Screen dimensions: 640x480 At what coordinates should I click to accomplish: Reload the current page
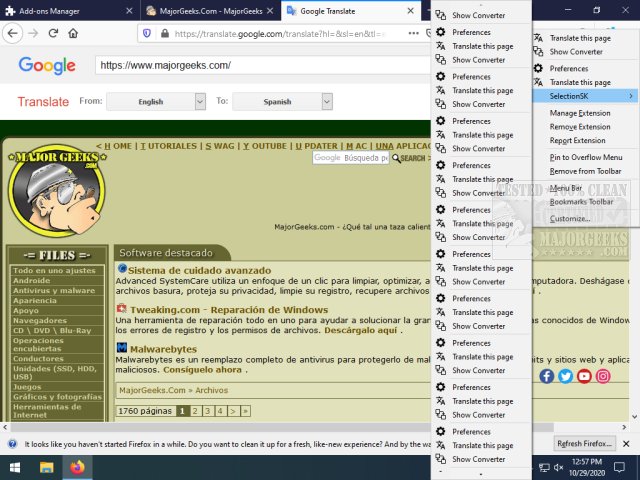click(53, 33)
